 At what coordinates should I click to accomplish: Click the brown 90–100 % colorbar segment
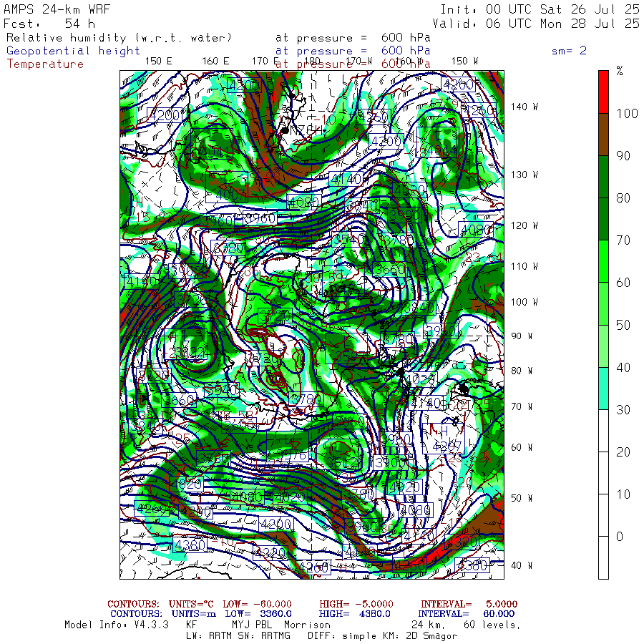pos(603,135)
